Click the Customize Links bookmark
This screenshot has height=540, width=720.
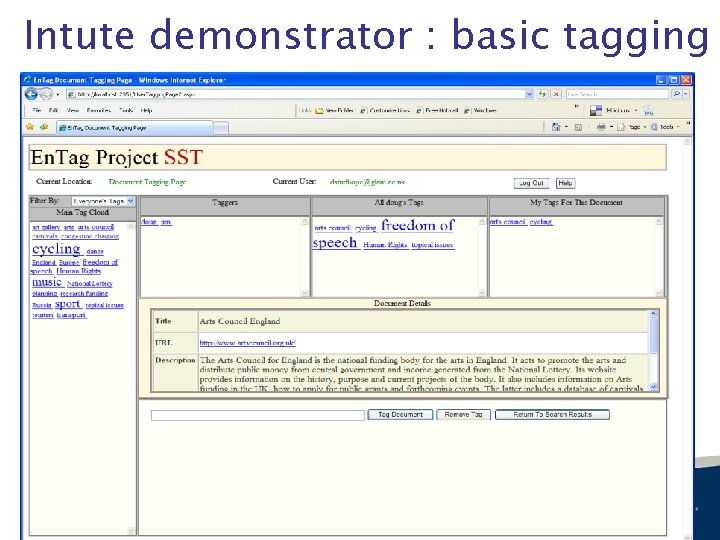tap(385, 111)
